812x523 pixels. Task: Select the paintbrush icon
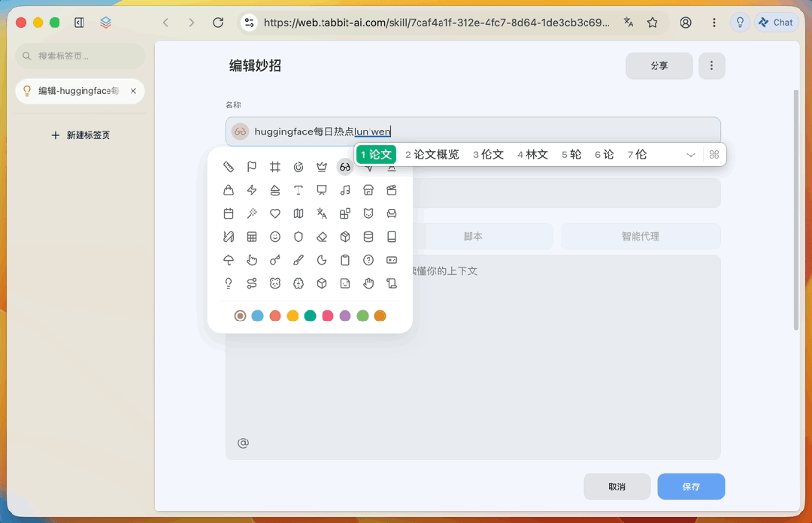point(298,260)
